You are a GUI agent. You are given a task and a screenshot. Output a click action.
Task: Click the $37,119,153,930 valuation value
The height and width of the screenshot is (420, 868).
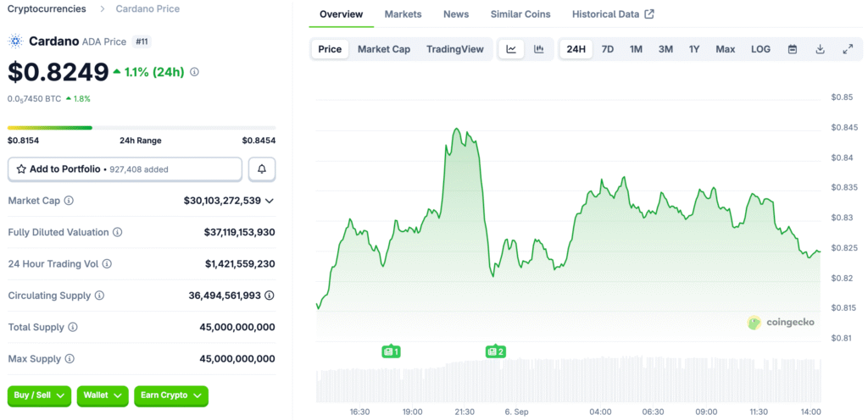coord(239,232)
